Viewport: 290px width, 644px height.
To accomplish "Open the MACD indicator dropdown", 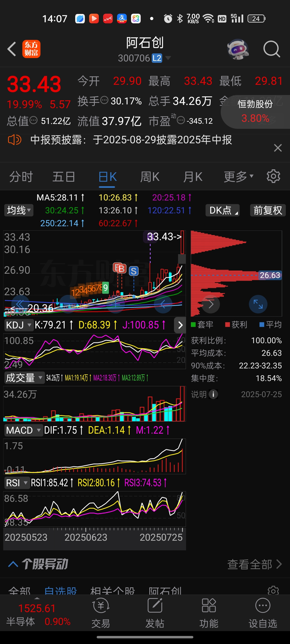I will [x=23, y=430].
